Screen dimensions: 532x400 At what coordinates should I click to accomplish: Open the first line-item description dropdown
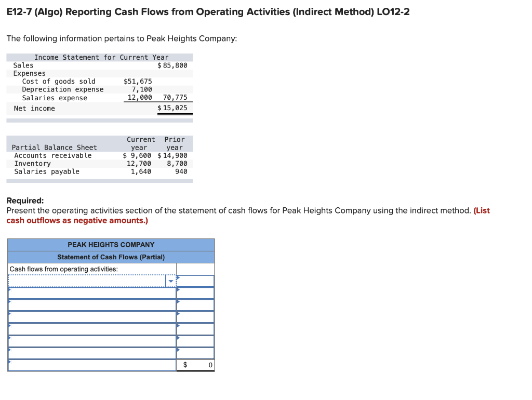point(91,281)
